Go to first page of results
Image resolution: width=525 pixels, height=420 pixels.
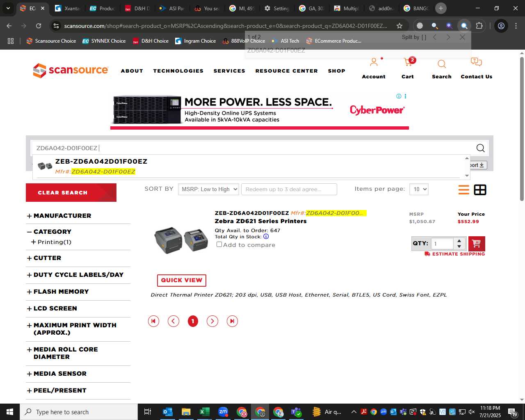(153, 321)
